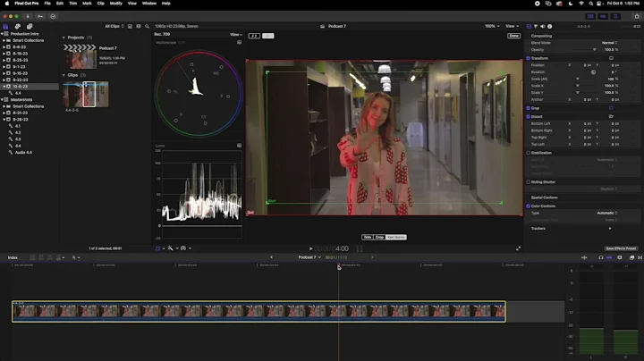
Task: Select the Ken Burns crop mode button
Action: click(x=396, y=237)
